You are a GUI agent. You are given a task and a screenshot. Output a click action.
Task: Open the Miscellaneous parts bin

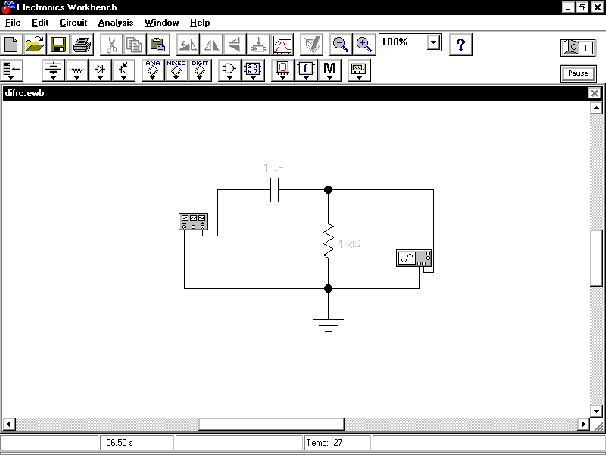click(329, 70)
